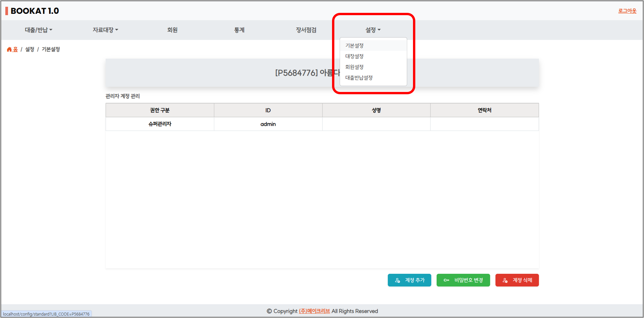Expand the 대출/반납 dropdown menu
Image resolution: width=644 pixels, height=318 pixels.
click(39, 30)
